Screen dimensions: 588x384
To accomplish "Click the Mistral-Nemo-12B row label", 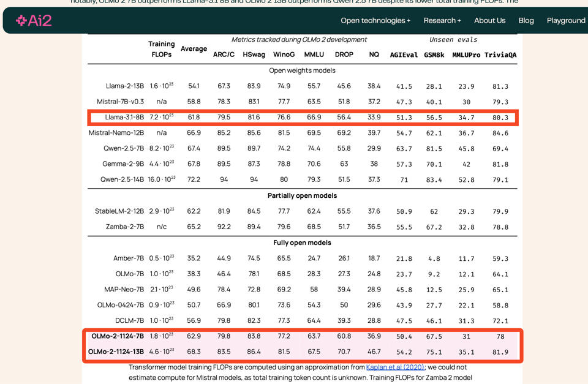I will pos(116,133).
